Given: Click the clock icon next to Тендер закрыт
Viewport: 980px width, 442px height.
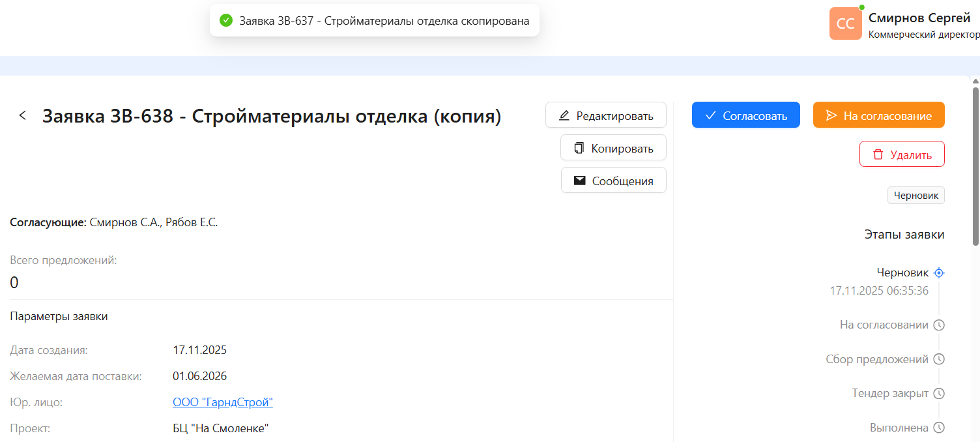Looking at the screenshot, I should click(939, 393).
